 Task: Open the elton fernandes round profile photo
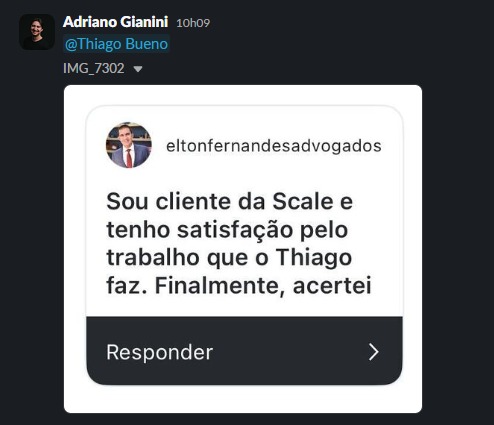coord(129,145)
